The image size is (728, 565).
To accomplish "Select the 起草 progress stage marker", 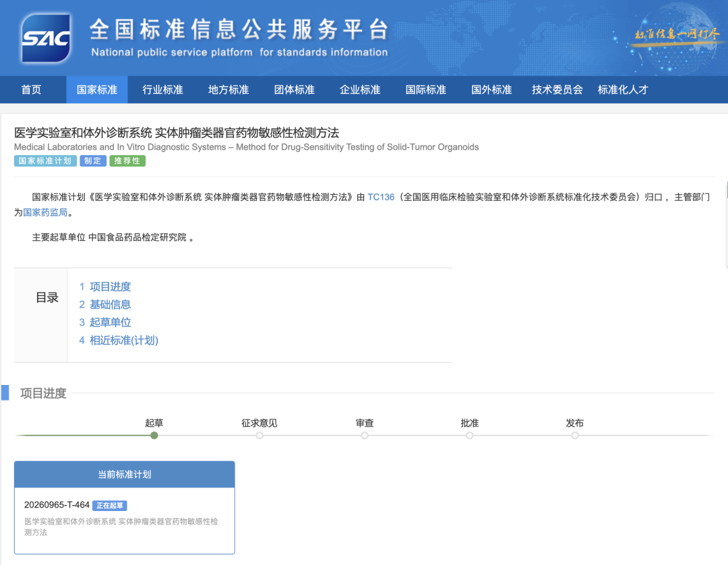I will [x=154, y=435].
